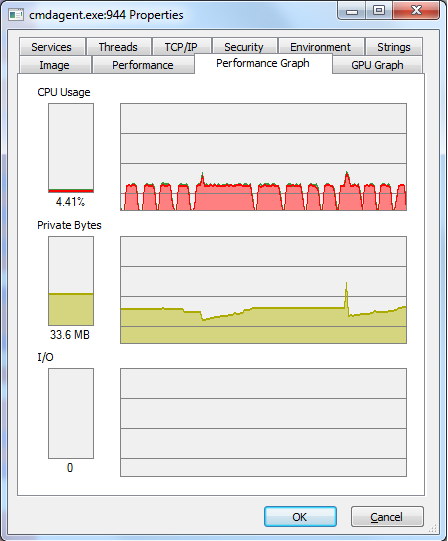Click the Private Bytes label
Screen dimensions: 448x541
(69, 225)
